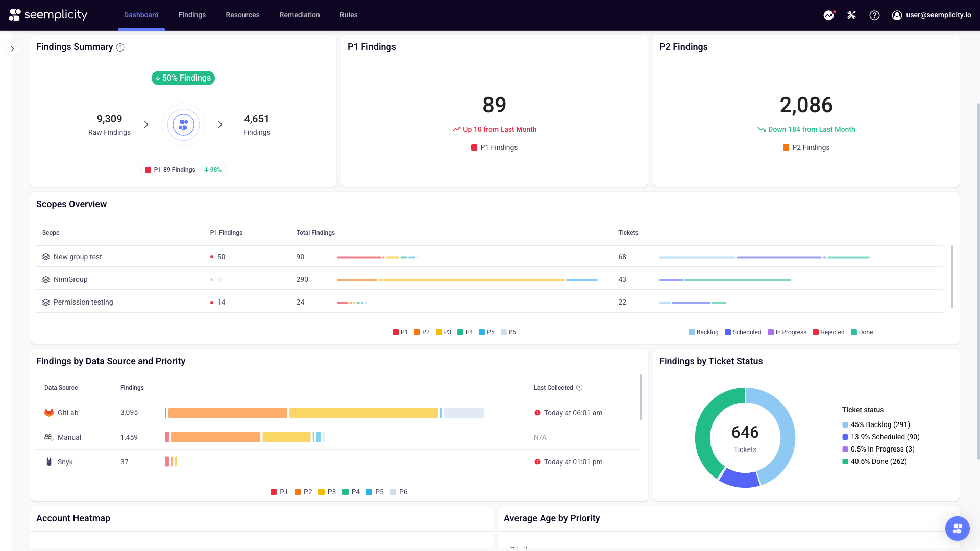Open the floating Seemplicity assistant button

point(957,528)
